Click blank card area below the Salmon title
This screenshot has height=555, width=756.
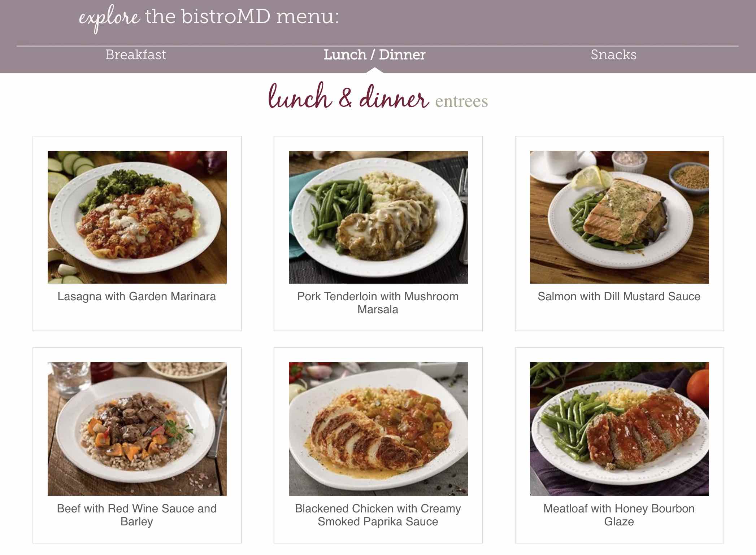pos(620,317)
